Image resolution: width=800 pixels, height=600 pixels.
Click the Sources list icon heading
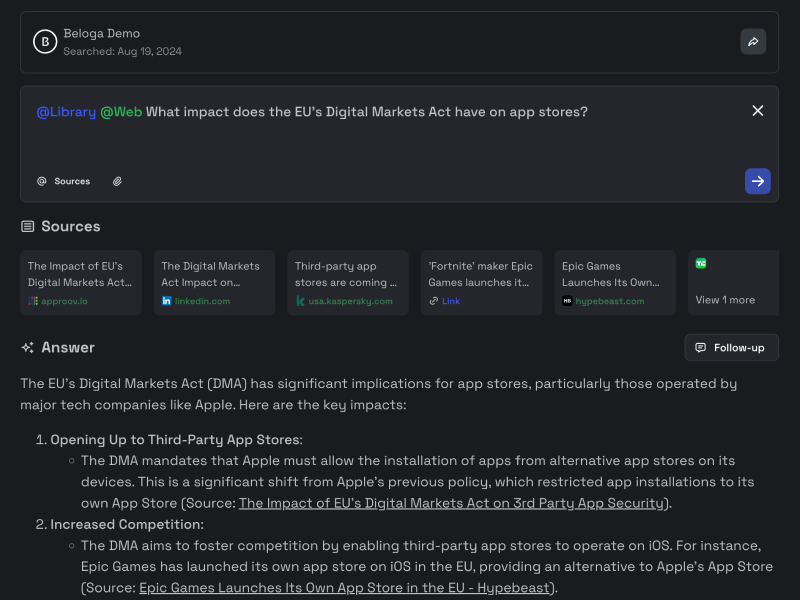[x=28, y=227]
